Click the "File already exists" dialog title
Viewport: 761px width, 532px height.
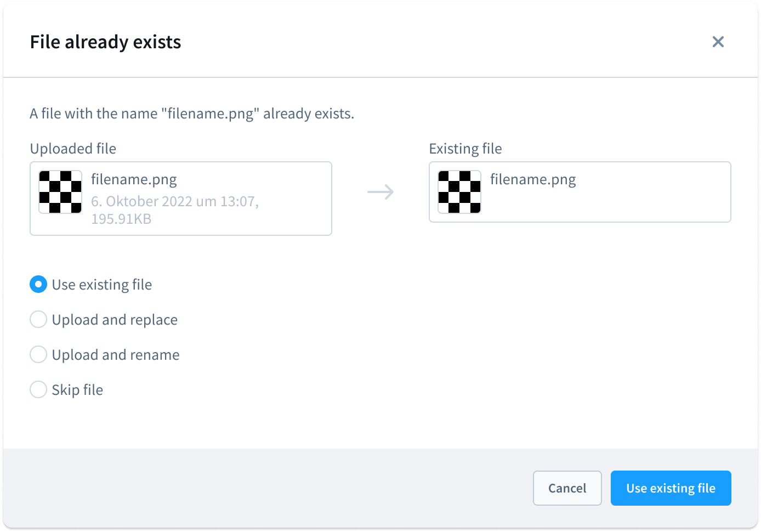click(x=105, y=42)
